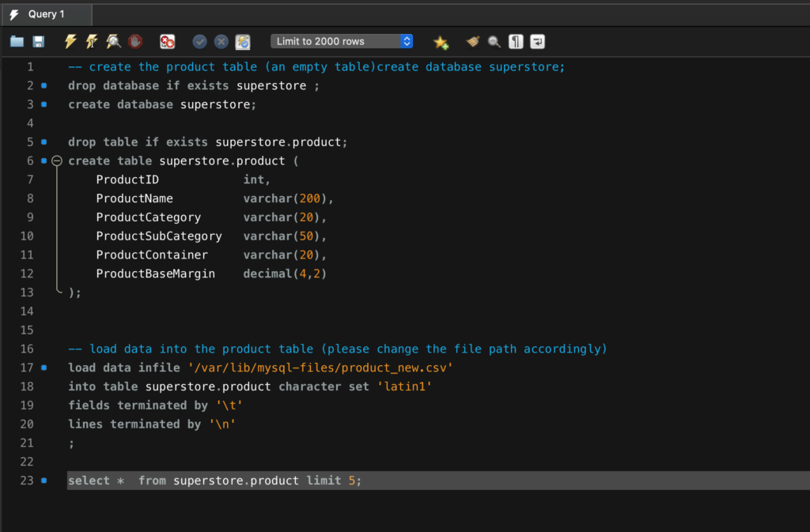Open the Limit to 2000 rows dropdown

(342, 41)
